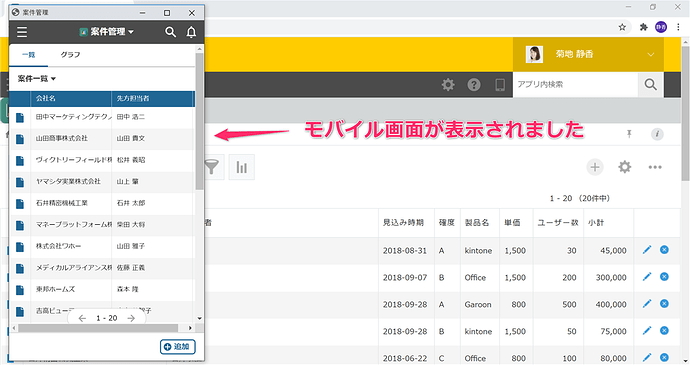This screenshot has width=690, height=365.
Task: Expand the 案件管理 app title dropdown
Action: [x=107, y=32]
